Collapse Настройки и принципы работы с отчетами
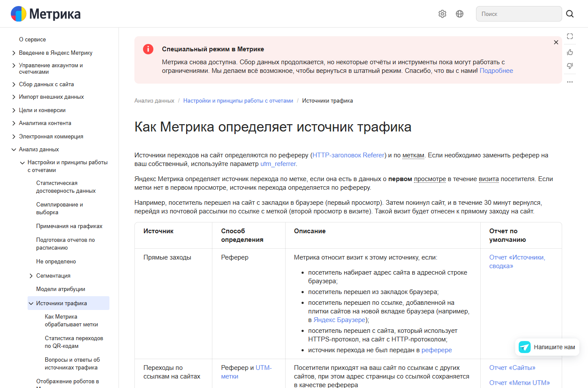The width and height of the screenshot is (588, 388). (22, 163)
